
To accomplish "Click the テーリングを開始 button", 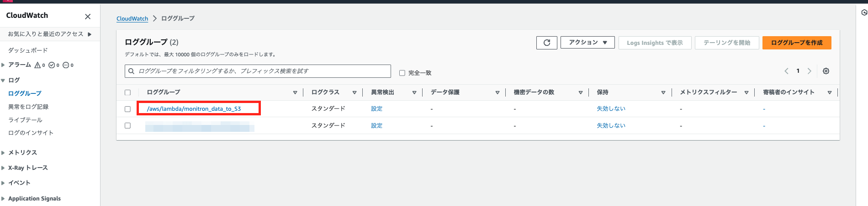I will (727, 43).
